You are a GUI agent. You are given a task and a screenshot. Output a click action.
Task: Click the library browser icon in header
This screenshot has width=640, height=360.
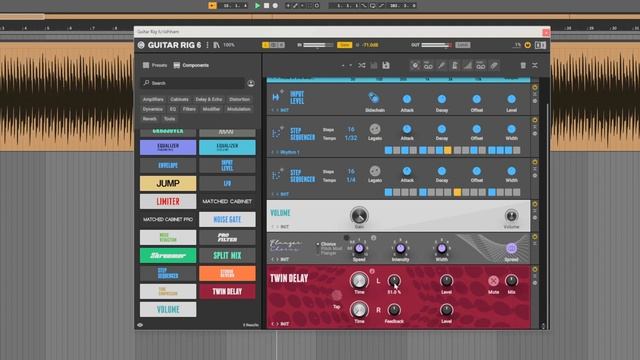(x=216, y=45)
